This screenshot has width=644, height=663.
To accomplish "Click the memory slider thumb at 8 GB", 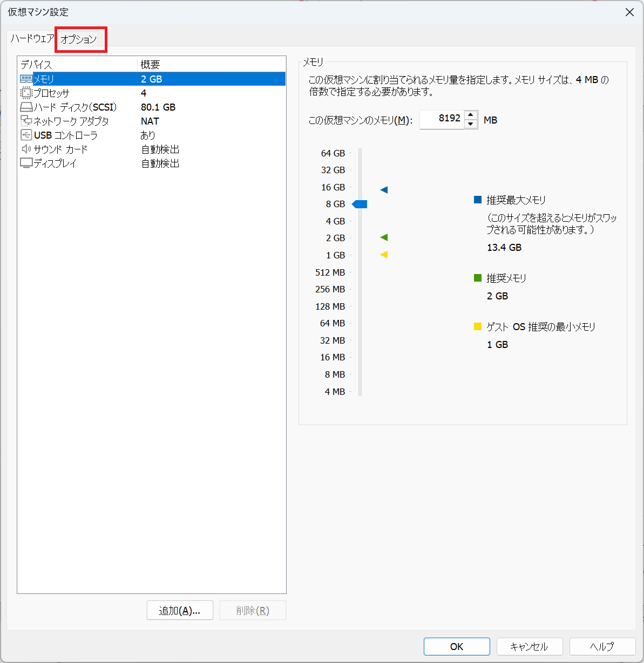I will (360, 204).
